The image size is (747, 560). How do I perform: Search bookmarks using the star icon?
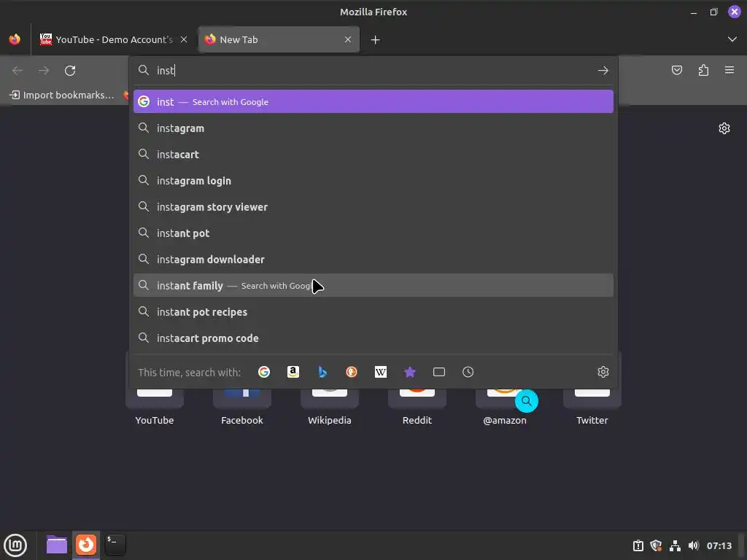pyautogui.click(x=410, y=372)
